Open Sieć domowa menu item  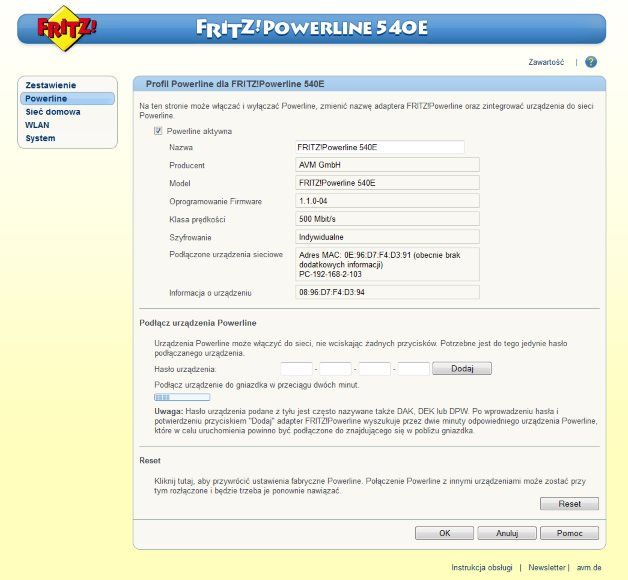[53, 112]
